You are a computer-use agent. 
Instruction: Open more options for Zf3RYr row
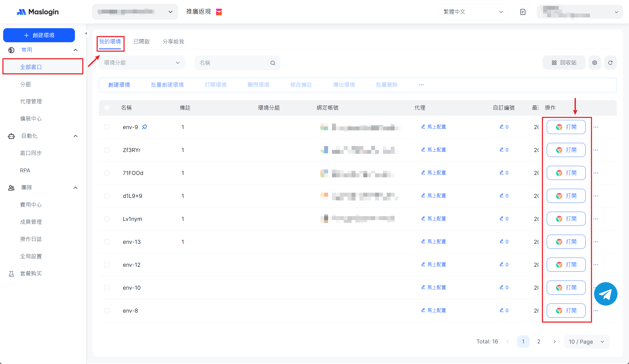pyautogui.click(x=596, y=150)
